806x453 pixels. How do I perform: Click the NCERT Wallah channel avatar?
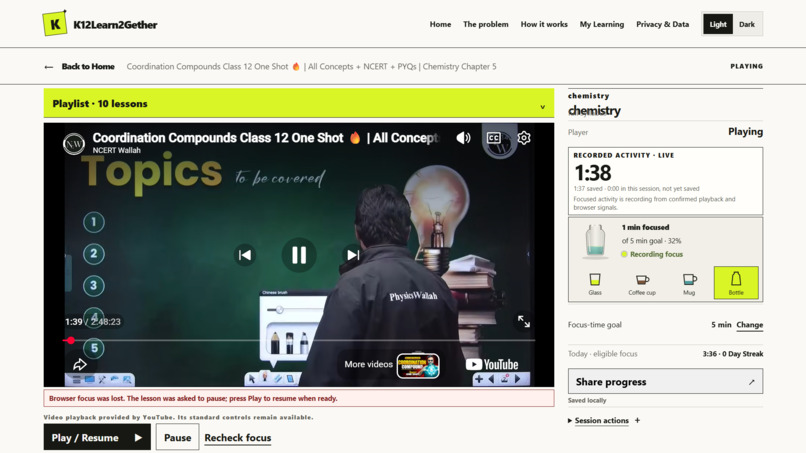pos(74,144)
